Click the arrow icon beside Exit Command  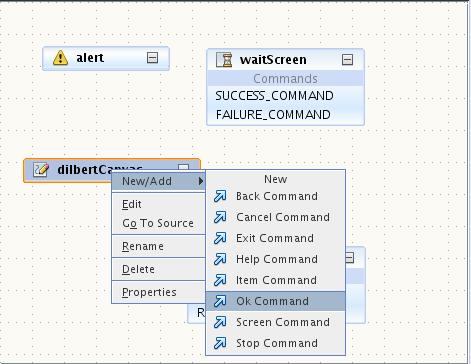(220, 238)
